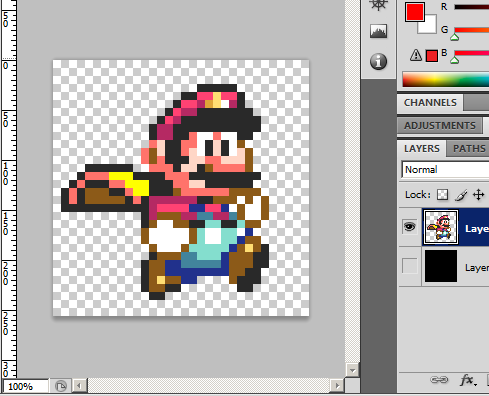Toggle lock position icon
This screenshot has width=489, height=396.
[479, 195]
